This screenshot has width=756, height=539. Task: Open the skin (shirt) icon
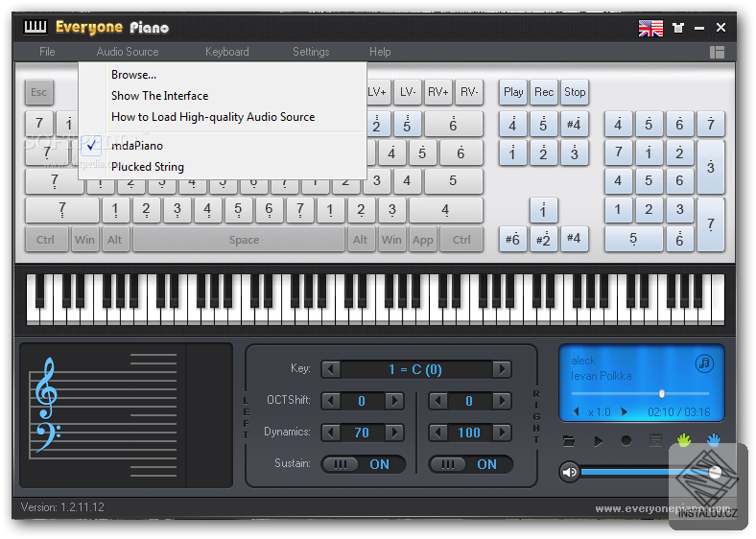pos(678,28)
